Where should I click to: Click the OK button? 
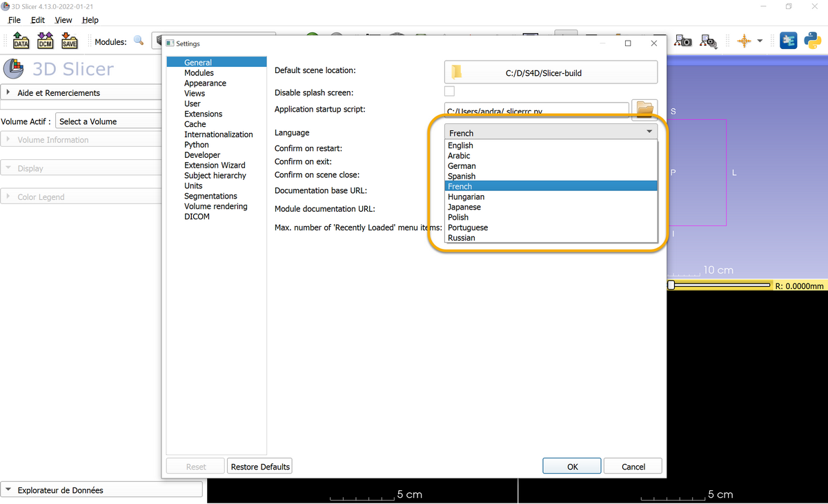coord(572,467)
